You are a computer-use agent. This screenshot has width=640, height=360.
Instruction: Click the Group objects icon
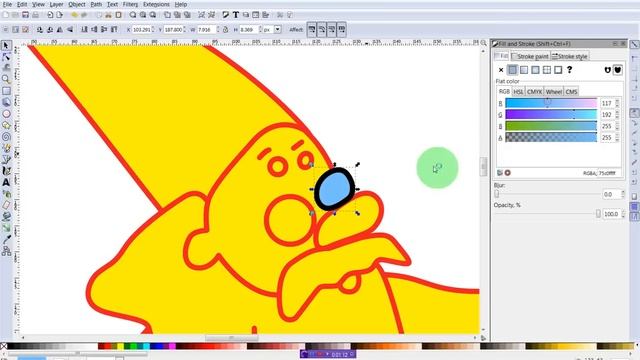pyautogui.click(x=202, y=15)
